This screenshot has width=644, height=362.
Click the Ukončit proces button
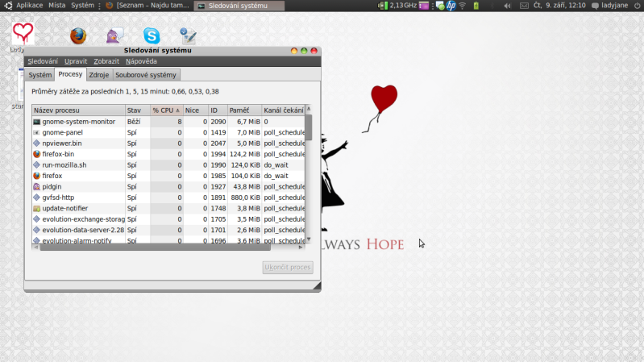tap(287, 268)
